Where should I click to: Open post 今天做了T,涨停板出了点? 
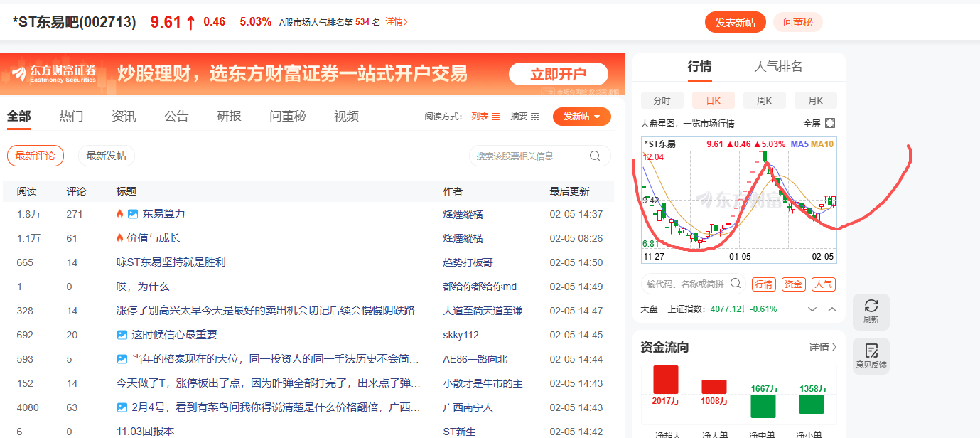[x=269, y=383]
